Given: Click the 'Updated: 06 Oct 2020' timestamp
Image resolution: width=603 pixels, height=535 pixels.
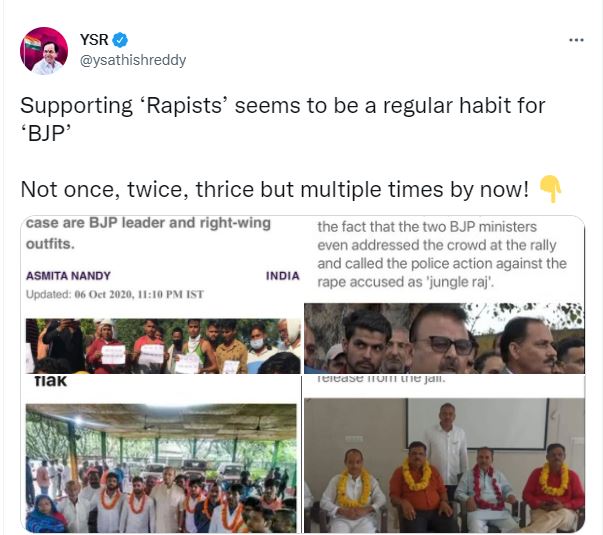Looking at the screenshot, I should pyautogui.click(x=115, y=295).
